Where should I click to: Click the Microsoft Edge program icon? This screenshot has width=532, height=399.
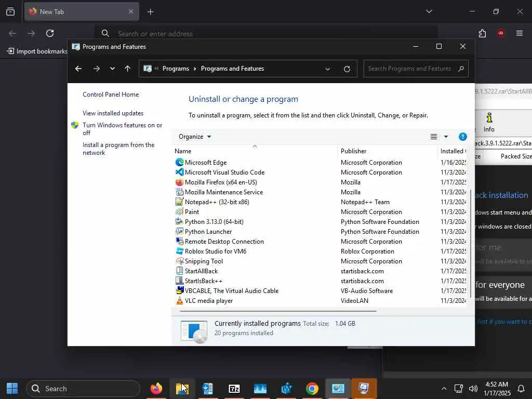(x=179, y=163)
